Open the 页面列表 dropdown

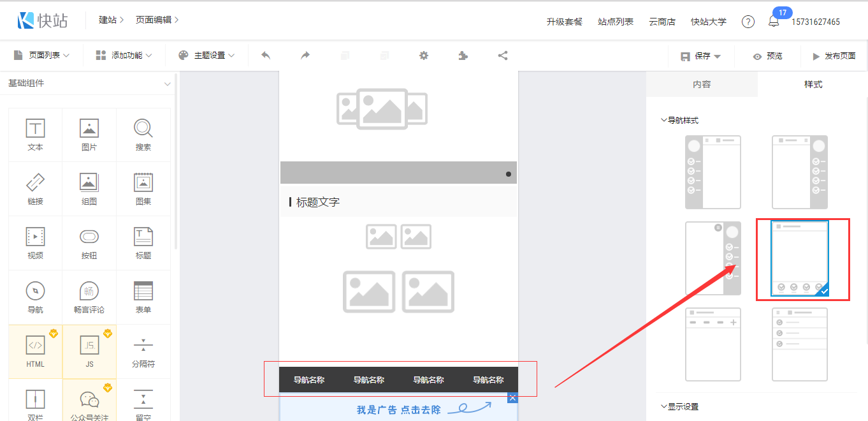click(x=41, y=55)
